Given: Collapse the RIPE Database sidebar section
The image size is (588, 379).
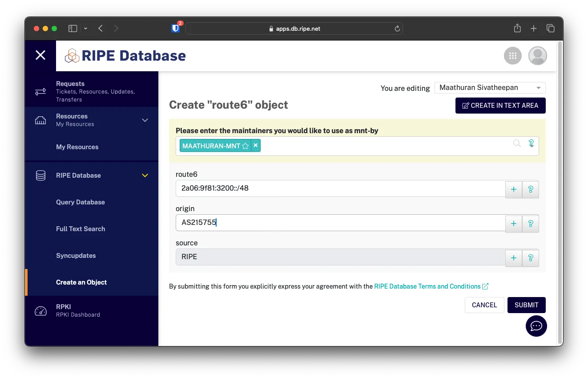Looking at the screenshot, I should [x=145, y=175].
